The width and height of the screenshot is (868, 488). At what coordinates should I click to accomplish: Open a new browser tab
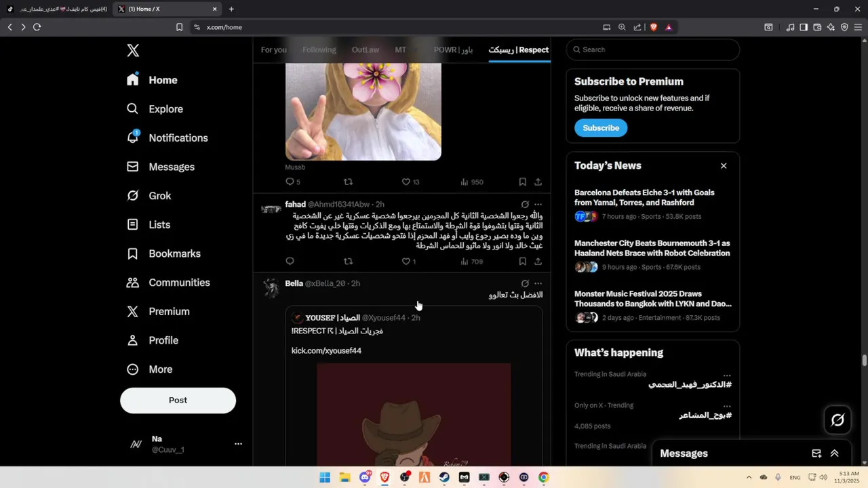click(x=231, y=9)
